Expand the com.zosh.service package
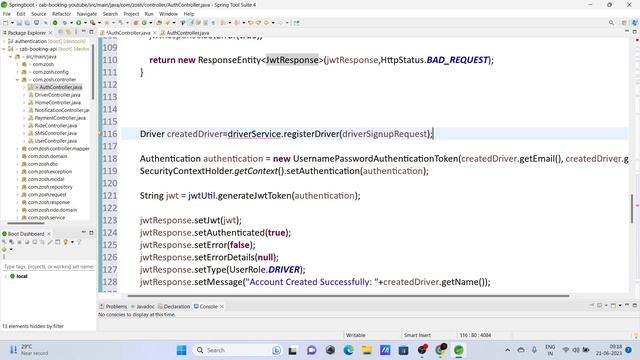640x360 pixels. [x=18, y=218]
